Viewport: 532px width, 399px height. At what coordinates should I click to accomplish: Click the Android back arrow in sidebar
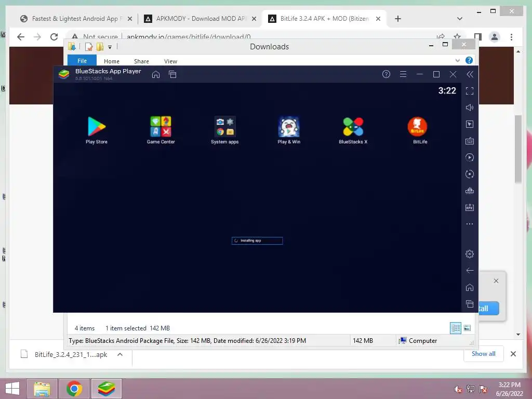[470, 270]
